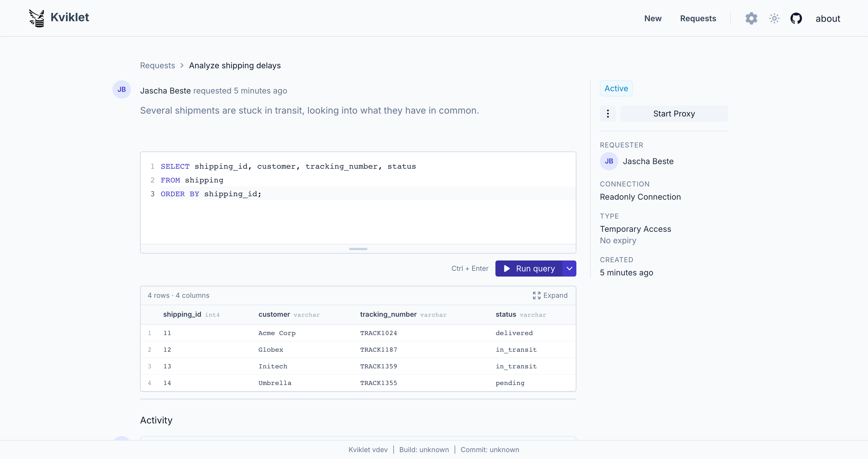Screen dimensions: 868x459
Task: Click shipping_id value 11
Action: [167, 333]
